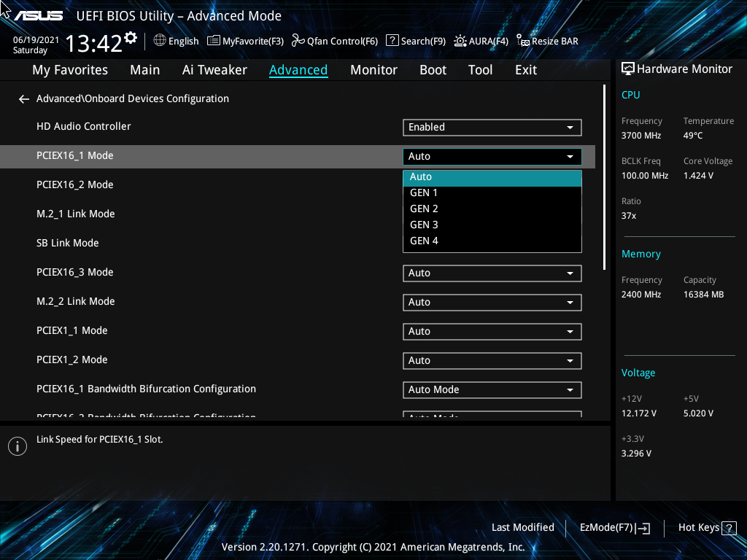This screenshot has width=747, height=560.
Task: Click Last Modified at the bottom bar
Action: point(523,527)
